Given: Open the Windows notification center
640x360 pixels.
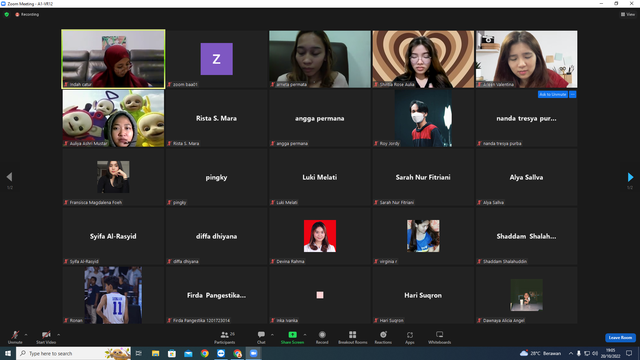Looking at the screenshot, I should [x=629, y=353].
